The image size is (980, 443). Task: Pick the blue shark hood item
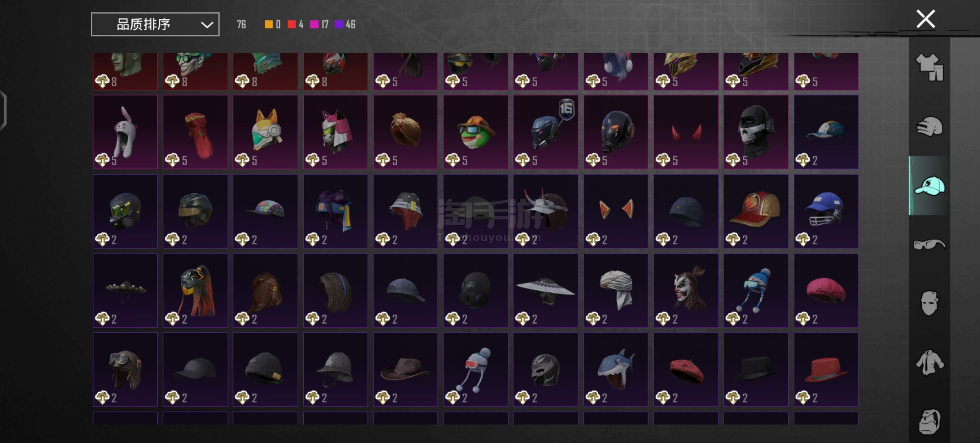616,369
